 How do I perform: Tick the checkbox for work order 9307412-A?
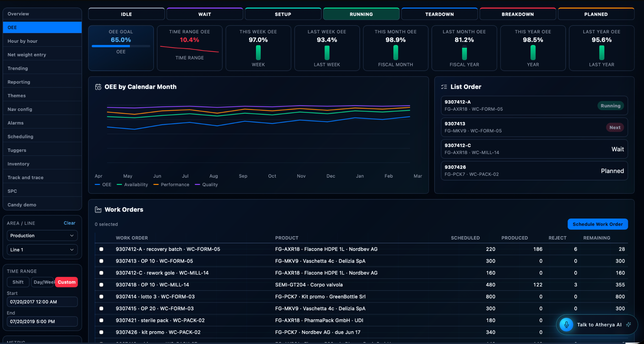tap(101, 249)
